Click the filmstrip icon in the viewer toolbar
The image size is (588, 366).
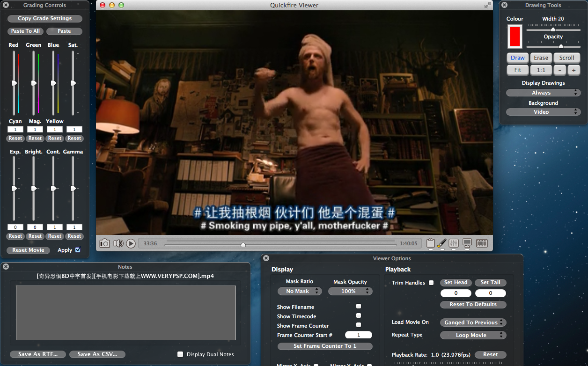[x=482, y=243]
